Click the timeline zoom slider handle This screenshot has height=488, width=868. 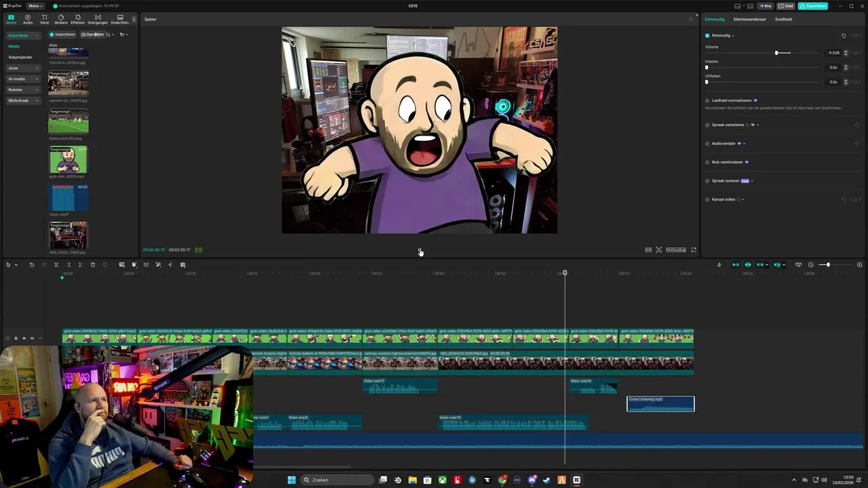pyautogui.click(x=828, y=265)
